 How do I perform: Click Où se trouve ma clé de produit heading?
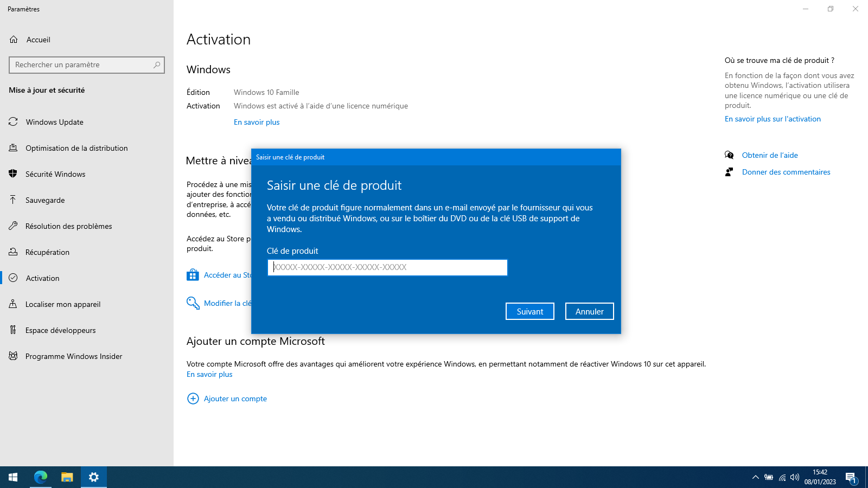(x=780, y=60)
